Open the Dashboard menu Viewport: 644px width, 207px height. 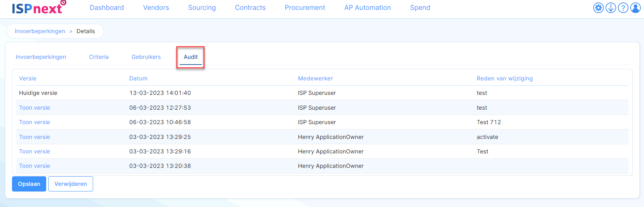point(107,8)
